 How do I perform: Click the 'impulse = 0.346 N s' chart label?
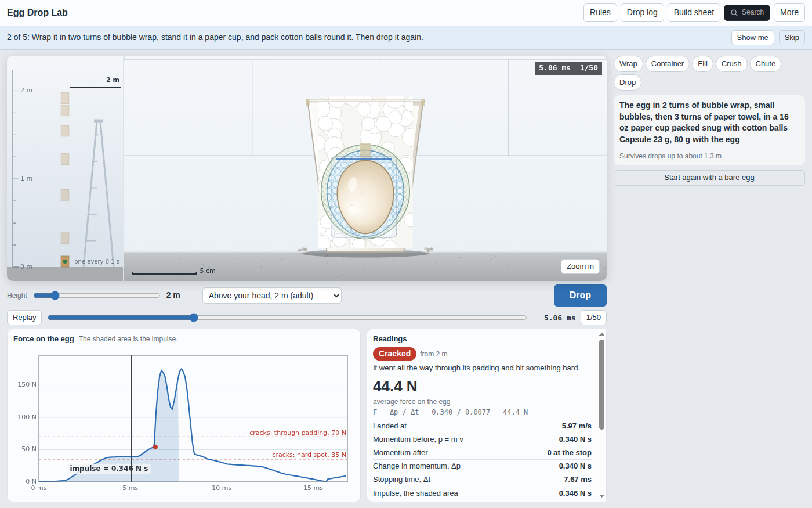point(109,469)
